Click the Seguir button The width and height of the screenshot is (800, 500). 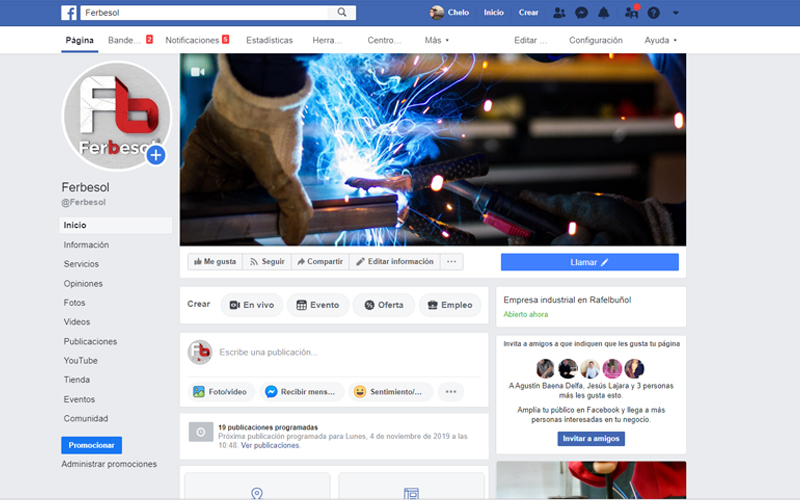pyautogui.click(x=267, y=262)
